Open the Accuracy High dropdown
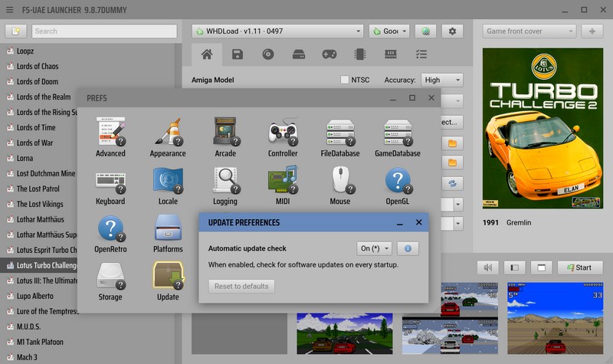Image resolution: width=613 pixels, height=364 pixels. pos(442,80)
